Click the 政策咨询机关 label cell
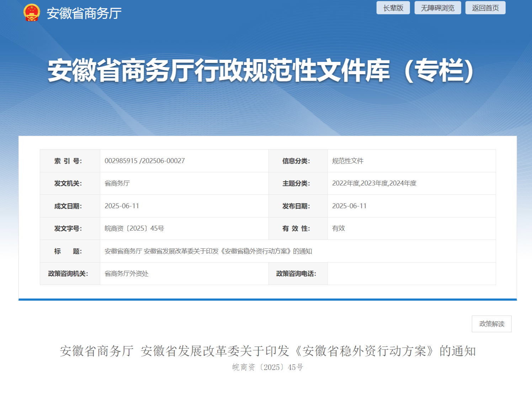 tap(70, 274)
